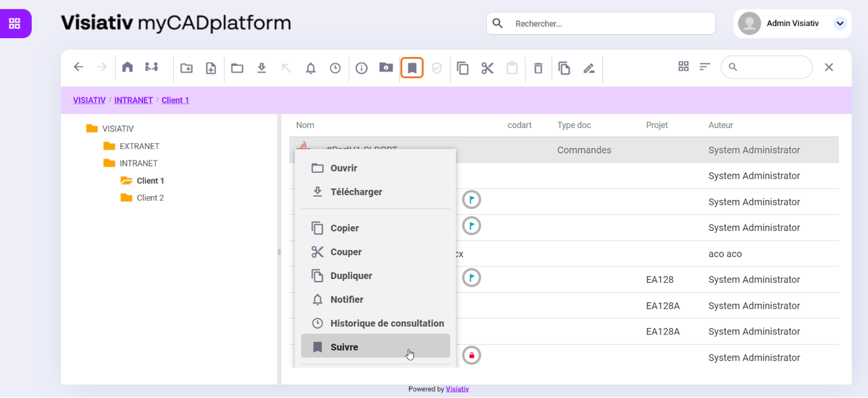Click the highlighted bookmark follow icon
Viewport: 868px width, 398px height.
(412, 68)
